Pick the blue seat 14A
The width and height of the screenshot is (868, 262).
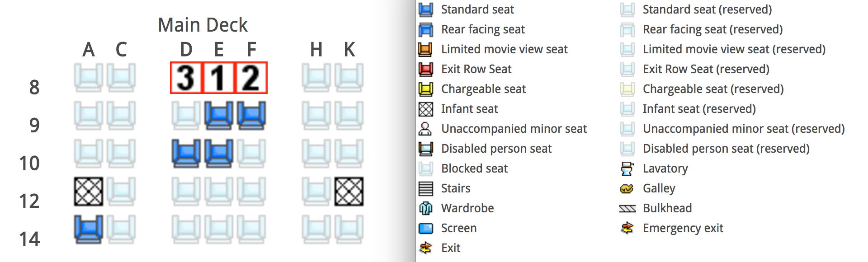coord(89,229)
